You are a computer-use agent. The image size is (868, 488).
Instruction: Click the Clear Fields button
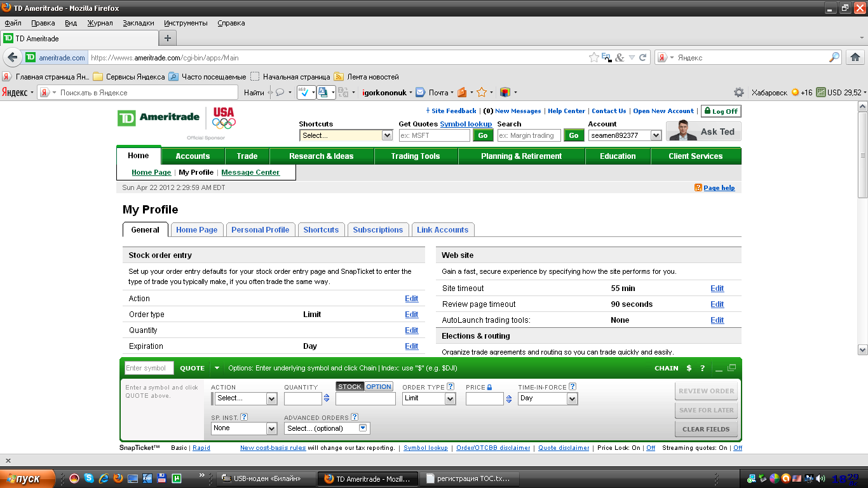click(705, 429)
